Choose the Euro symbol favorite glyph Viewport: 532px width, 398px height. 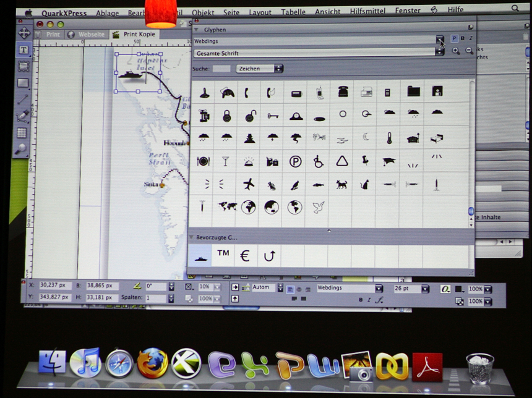click(x=245, y=255)
